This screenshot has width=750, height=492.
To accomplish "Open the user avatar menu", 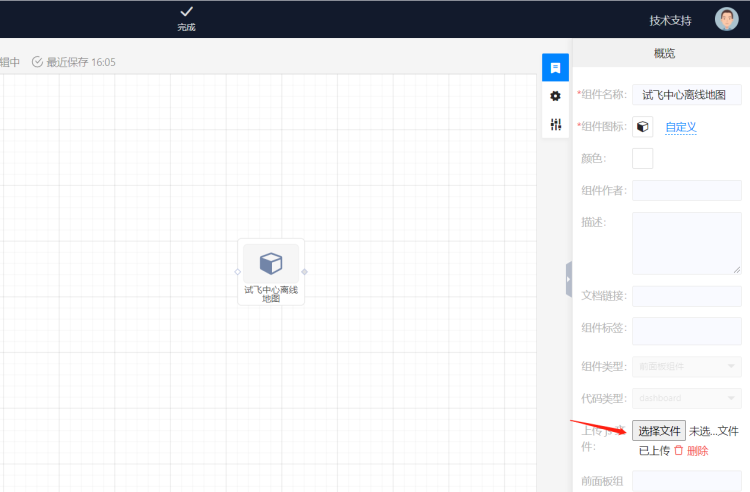I will (x=727, y=19).
